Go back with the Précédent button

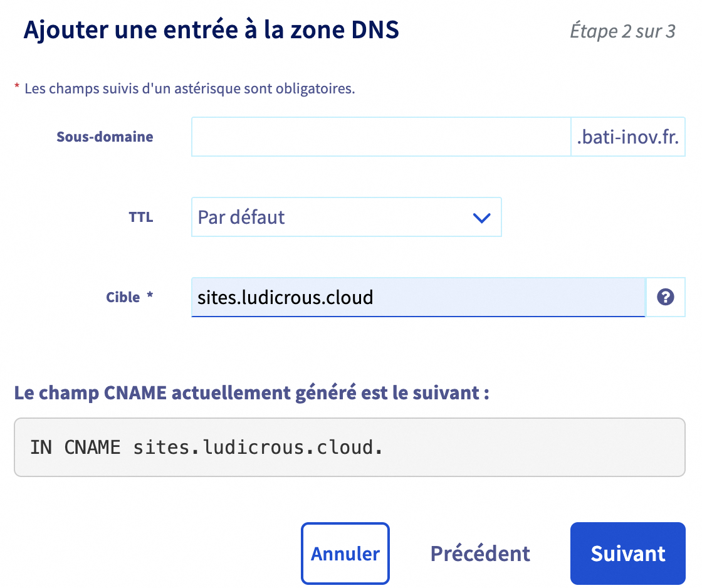480,554
